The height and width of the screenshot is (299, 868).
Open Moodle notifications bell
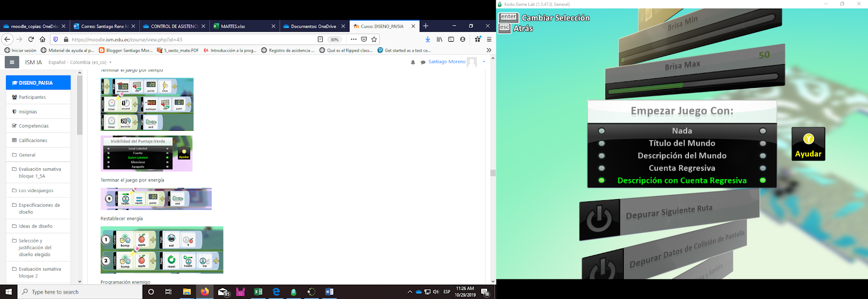[413, 62]
